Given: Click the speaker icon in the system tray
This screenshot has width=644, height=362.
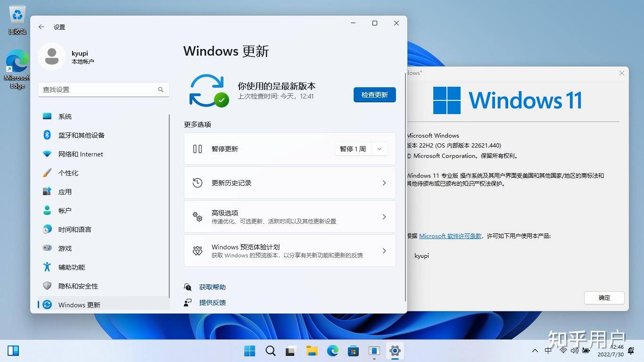Looking at the screenshot, I should (x=574, y=351).
